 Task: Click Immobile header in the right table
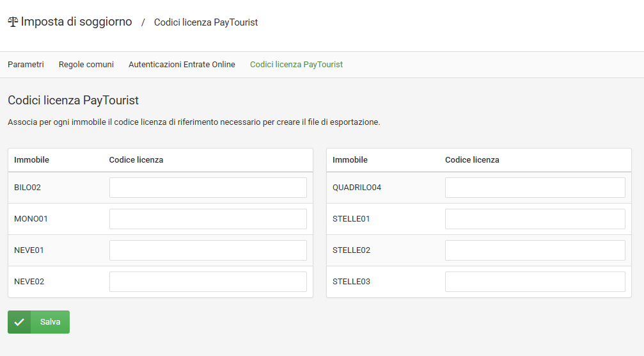[x=350, y=160]
